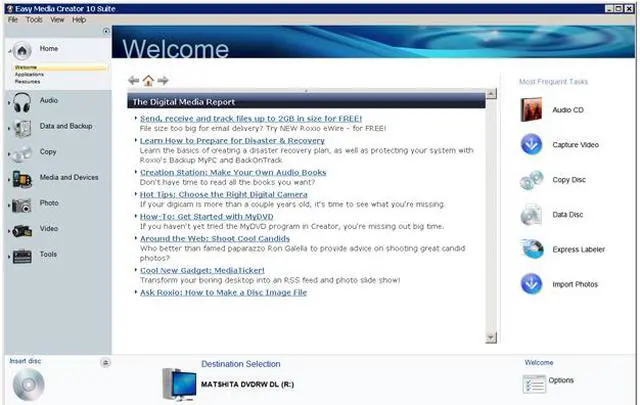Go back using the left arrow
640x405 pixels.
[134, 80]
